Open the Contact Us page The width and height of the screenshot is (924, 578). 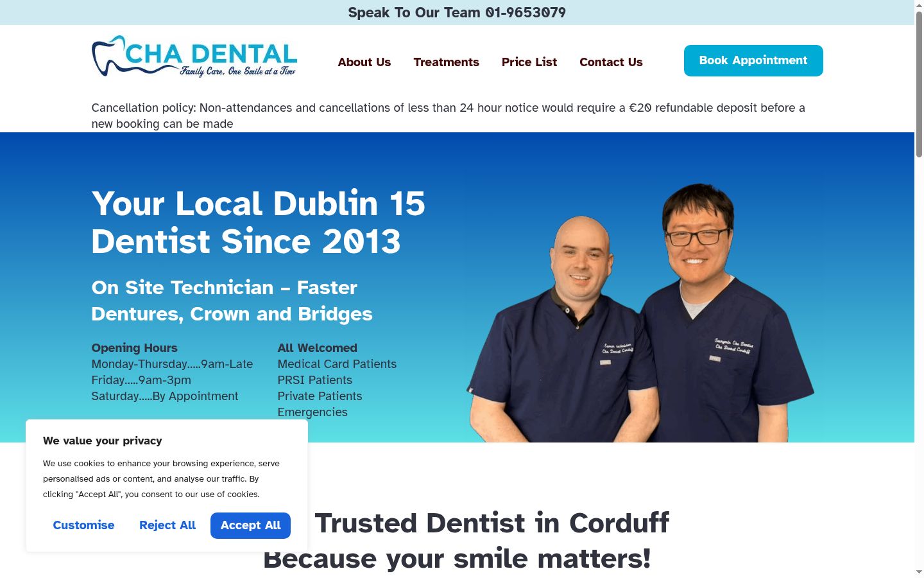(x=611, y=62)
